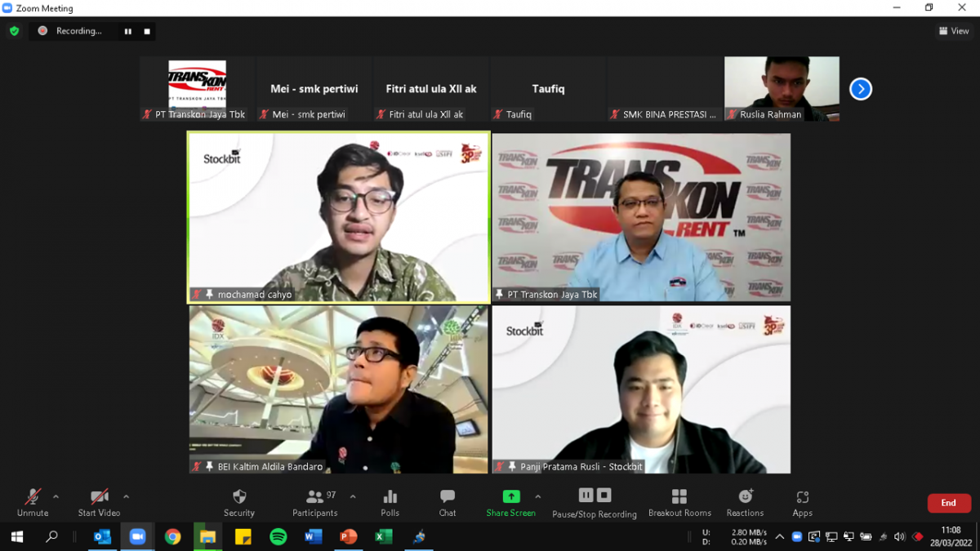
Task: Open PowerPoint from taskbar
Action: 349,536
